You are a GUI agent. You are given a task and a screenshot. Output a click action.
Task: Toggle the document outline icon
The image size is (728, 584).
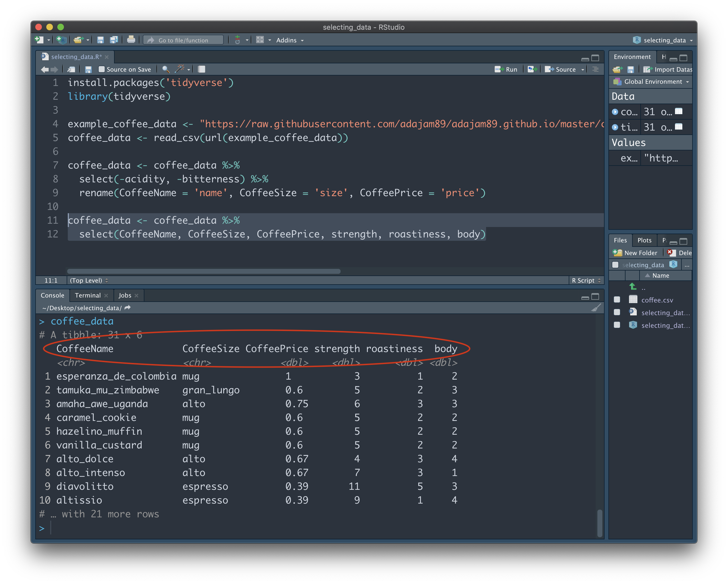coord(595,69)
